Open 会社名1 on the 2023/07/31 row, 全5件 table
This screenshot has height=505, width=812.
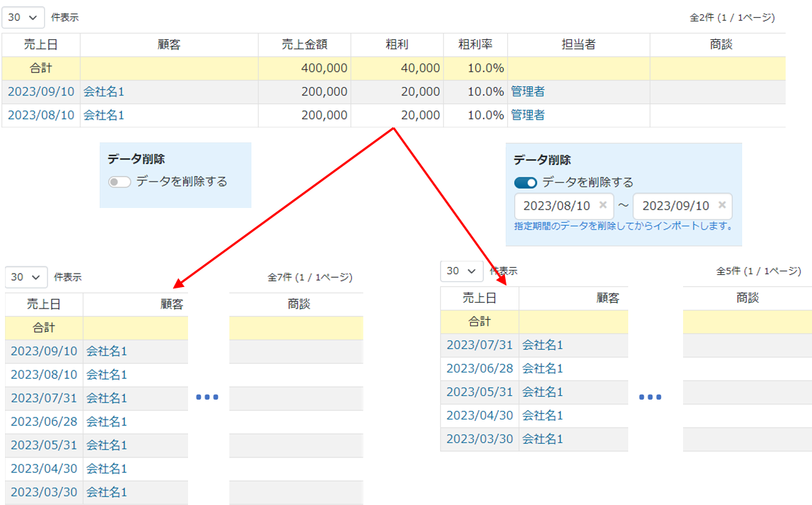pyautogui.click(x=543, y=345)
